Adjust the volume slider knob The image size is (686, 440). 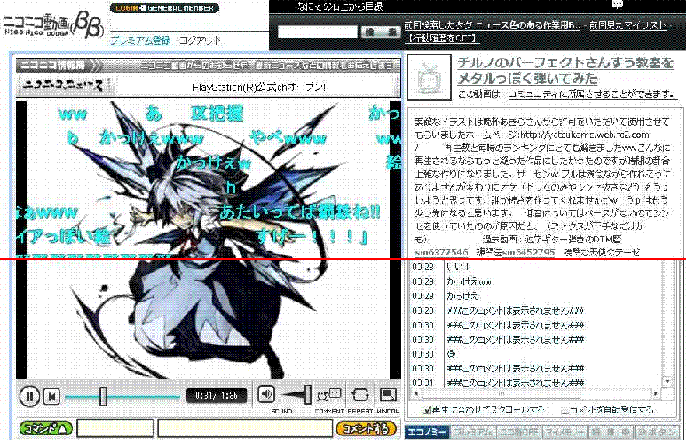click(x=308, y=395)
